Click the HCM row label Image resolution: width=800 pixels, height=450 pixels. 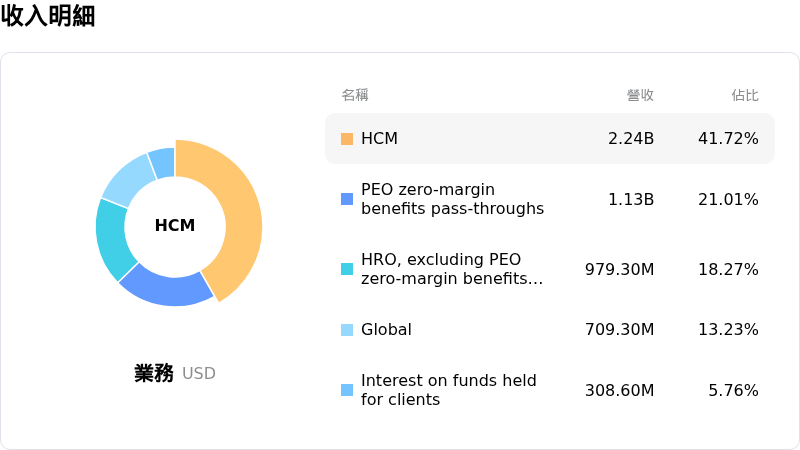click(379, 139)
